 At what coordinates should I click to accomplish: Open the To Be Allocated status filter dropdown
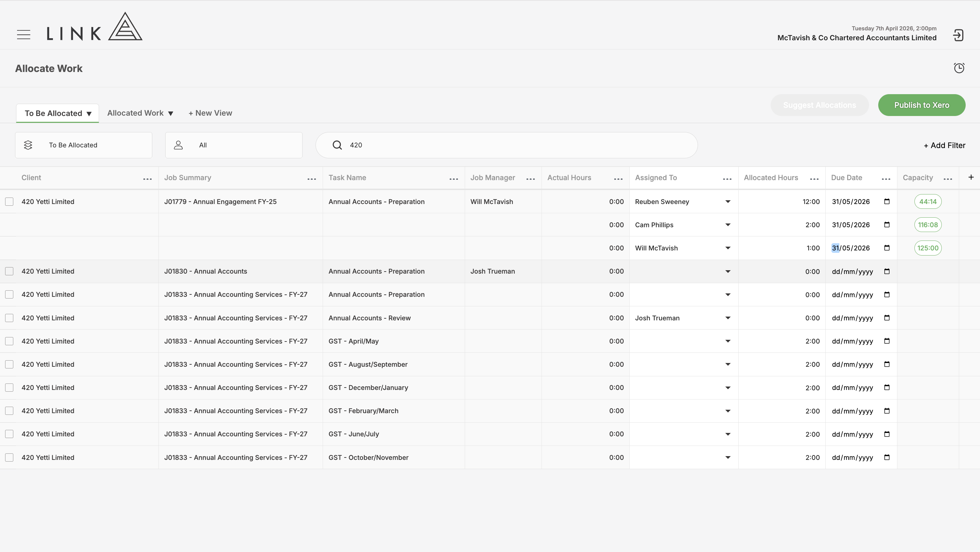(x=84, y=145)
